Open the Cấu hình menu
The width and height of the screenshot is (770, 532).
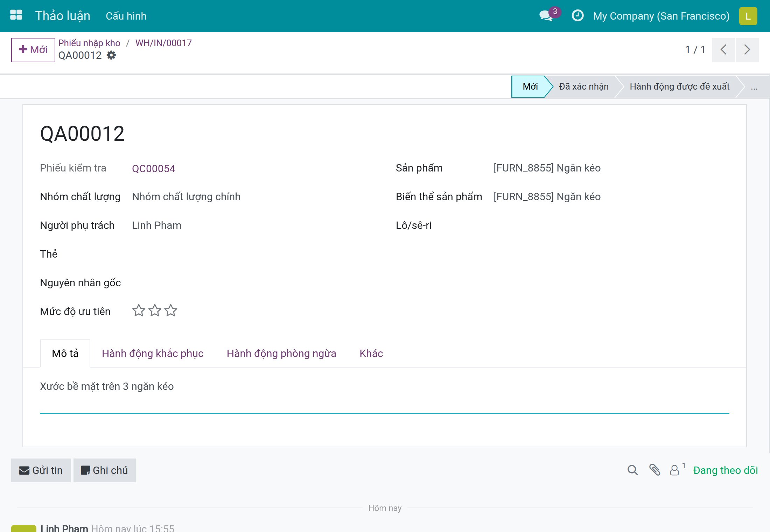click(126, 16)
